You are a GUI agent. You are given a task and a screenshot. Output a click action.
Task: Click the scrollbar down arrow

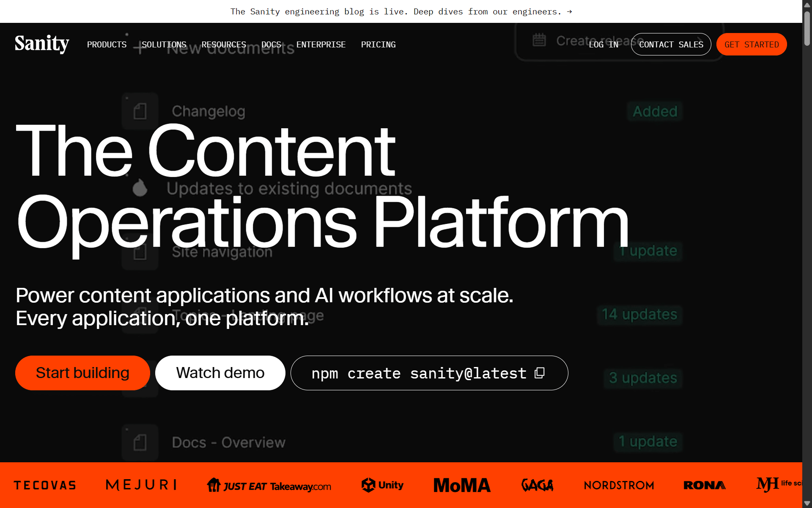coord(807,503)
